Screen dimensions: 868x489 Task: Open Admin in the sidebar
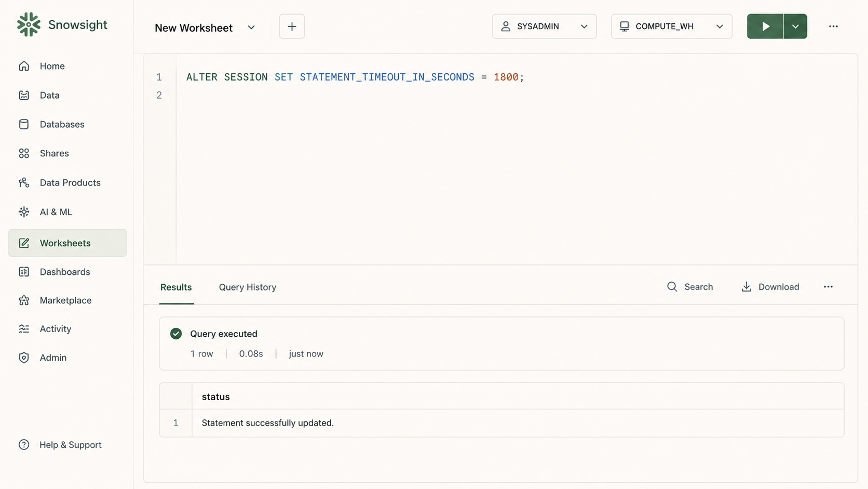point(67,358)
